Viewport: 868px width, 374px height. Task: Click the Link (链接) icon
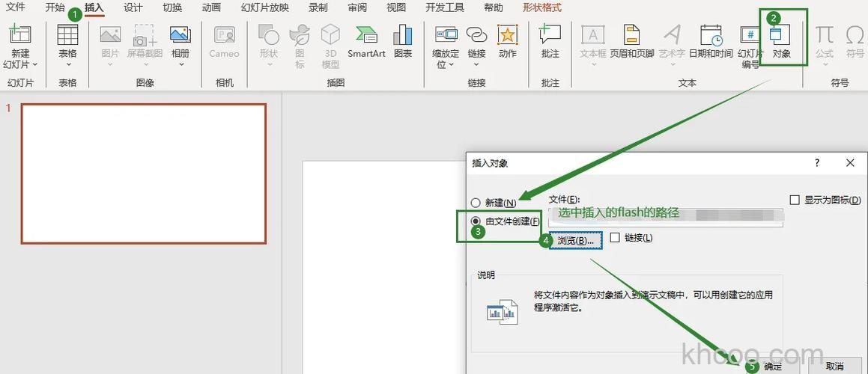[476, 35]
